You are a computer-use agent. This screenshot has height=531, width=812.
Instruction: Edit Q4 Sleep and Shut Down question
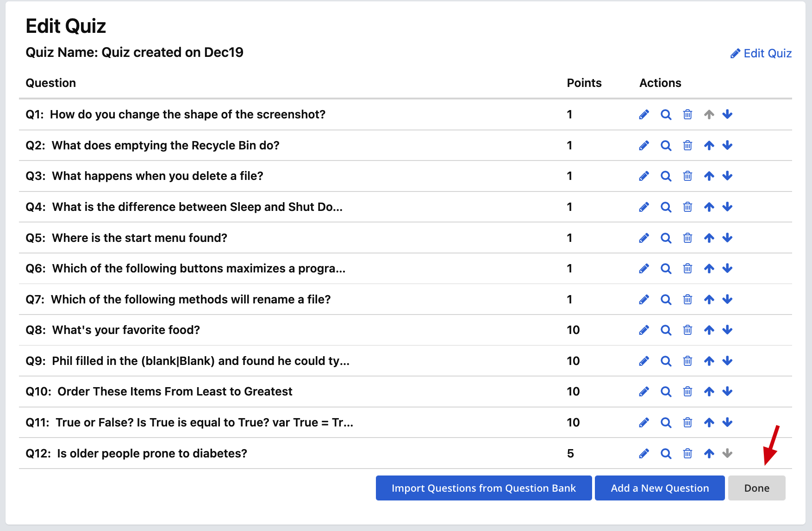click(x=644, y=207)
